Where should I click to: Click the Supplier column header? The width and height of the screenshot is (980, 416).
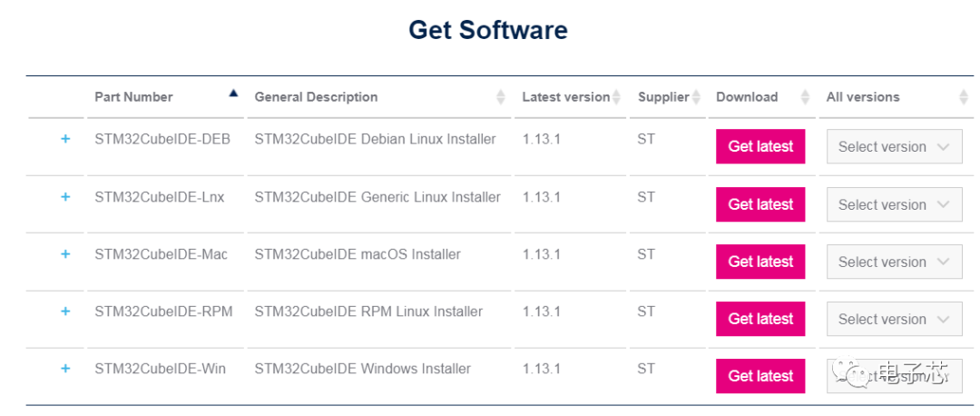click(663, 97)
